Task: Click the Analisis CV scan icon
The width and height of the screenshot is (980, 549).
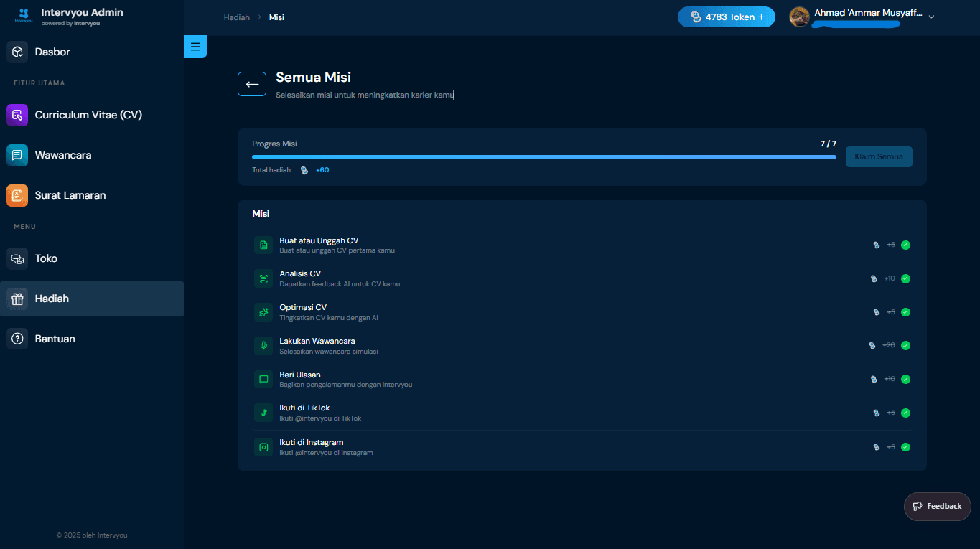Action: pos(263,278)
